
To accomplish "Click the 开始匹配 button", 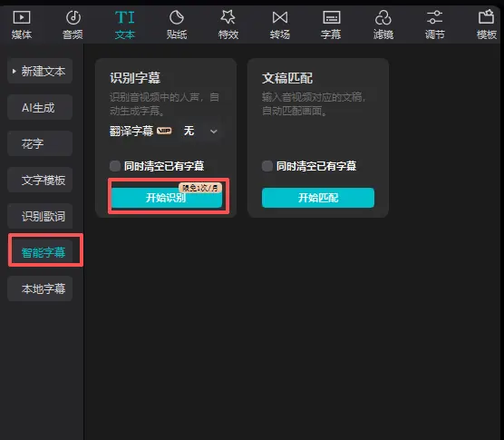I will [318, 198].
